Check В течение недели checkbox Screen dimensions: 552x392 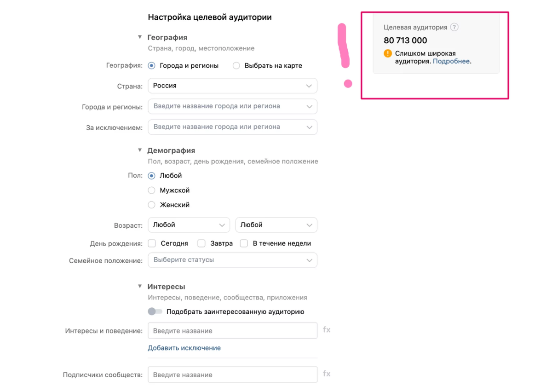[244, 243]
